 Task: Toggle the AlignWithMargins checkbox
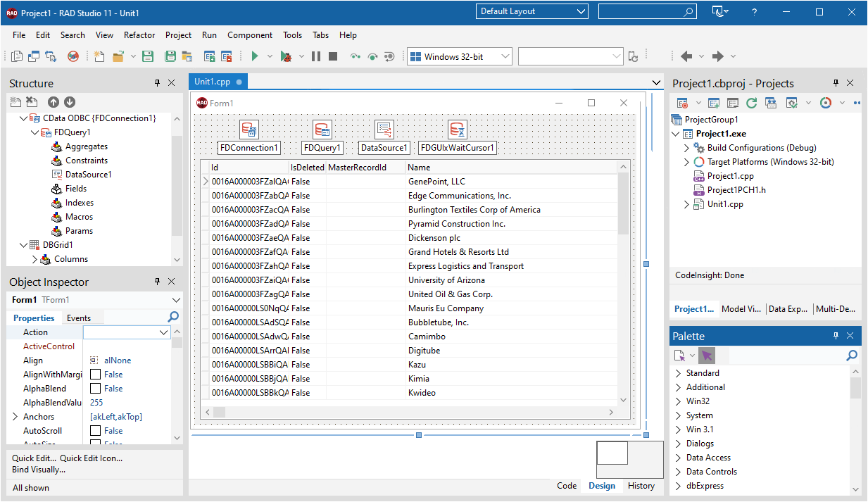[x=95, y=375]
